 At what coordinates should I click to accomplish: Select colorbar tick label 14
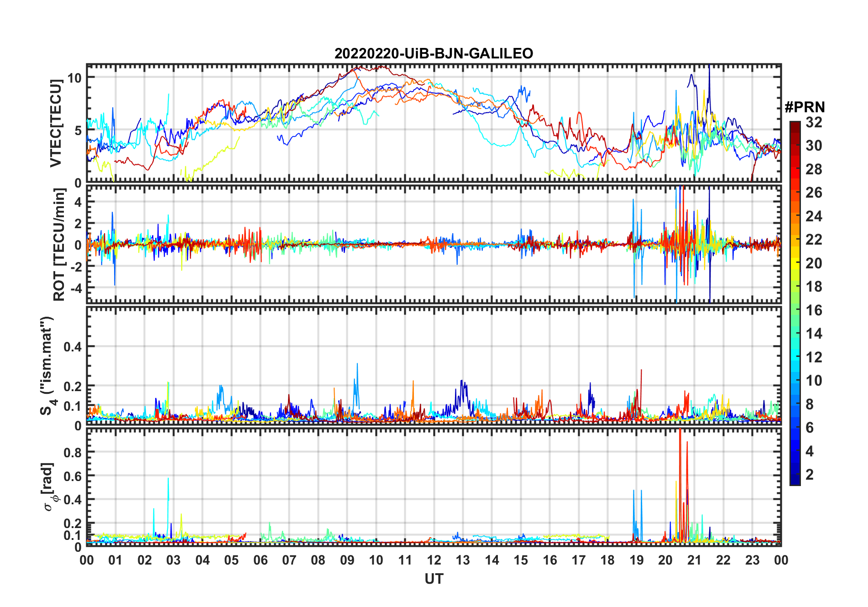click(x=814, y=334)
